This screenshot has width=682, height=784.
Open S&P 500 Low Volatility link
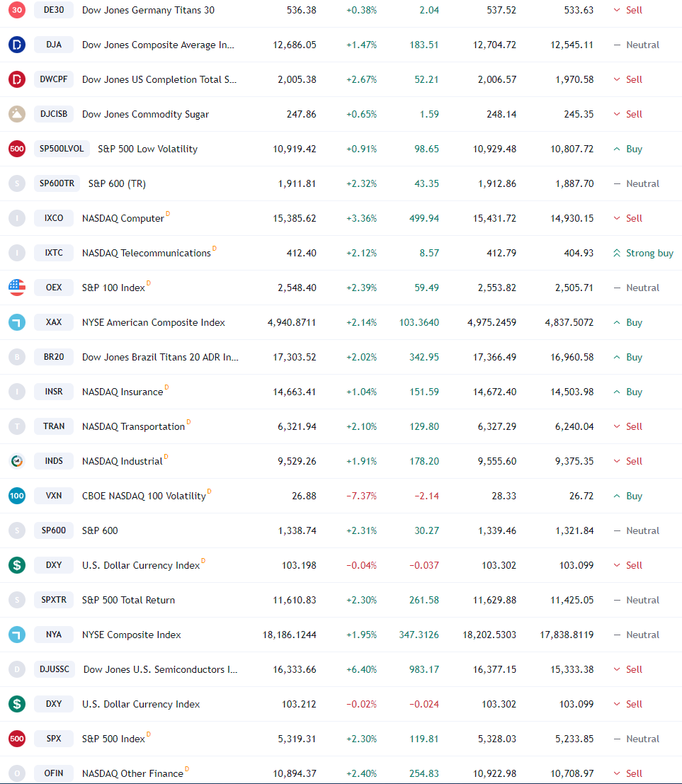click(147, 149)
